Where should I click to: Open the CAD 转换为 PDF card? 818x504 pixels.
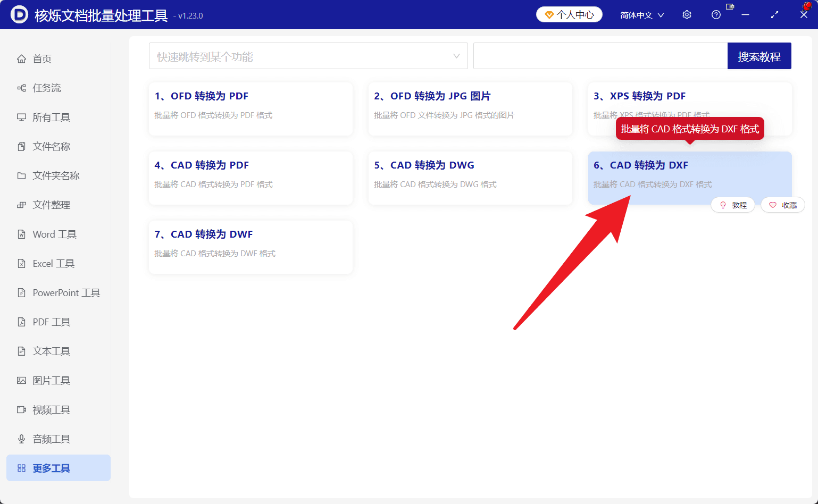click(251, 178)
